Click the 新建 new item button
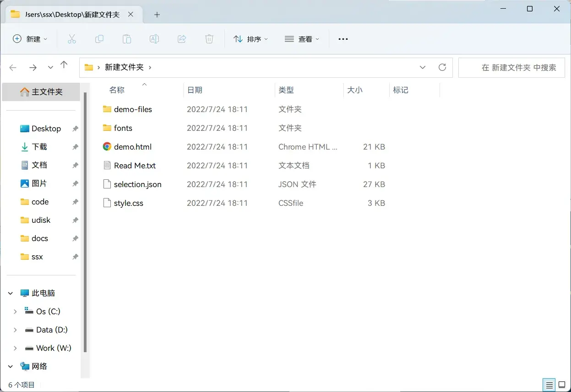The width and height of the screenshot is (571, 392). click(x=30, y=39)
